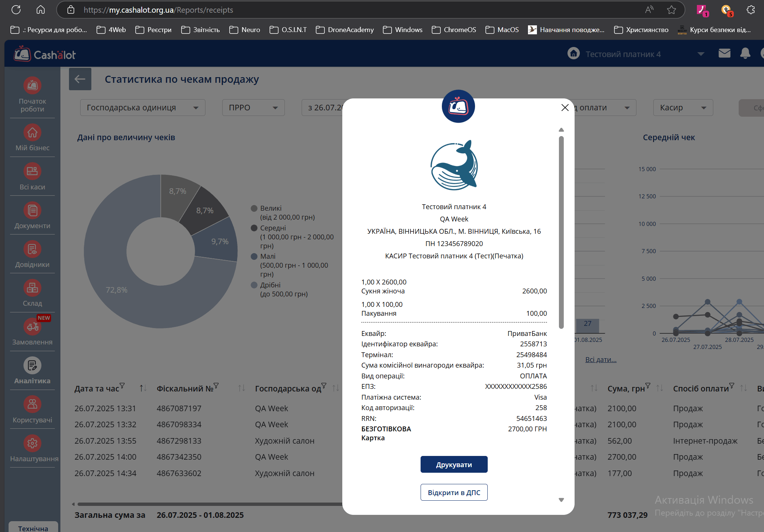The image size is (764, 532).
Task: Open the Замовлення scooter icon
Action: click(x=32, y=327)
